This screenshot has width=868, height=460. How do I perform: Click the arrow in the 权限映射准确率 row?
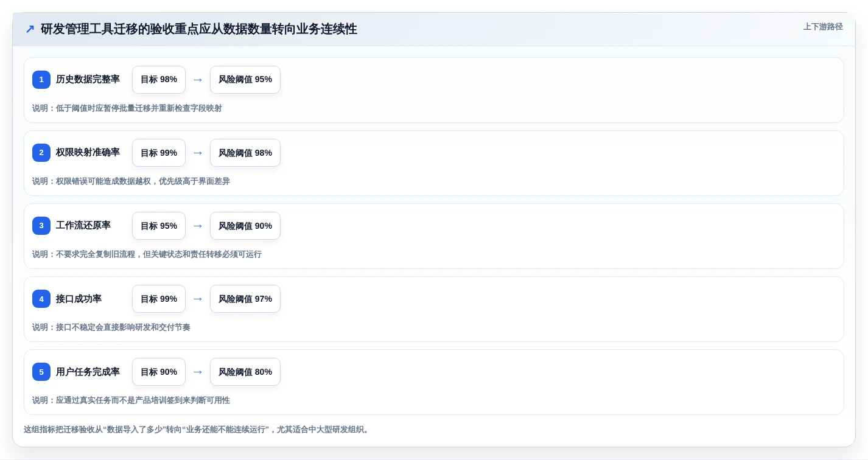pos(198,153)
